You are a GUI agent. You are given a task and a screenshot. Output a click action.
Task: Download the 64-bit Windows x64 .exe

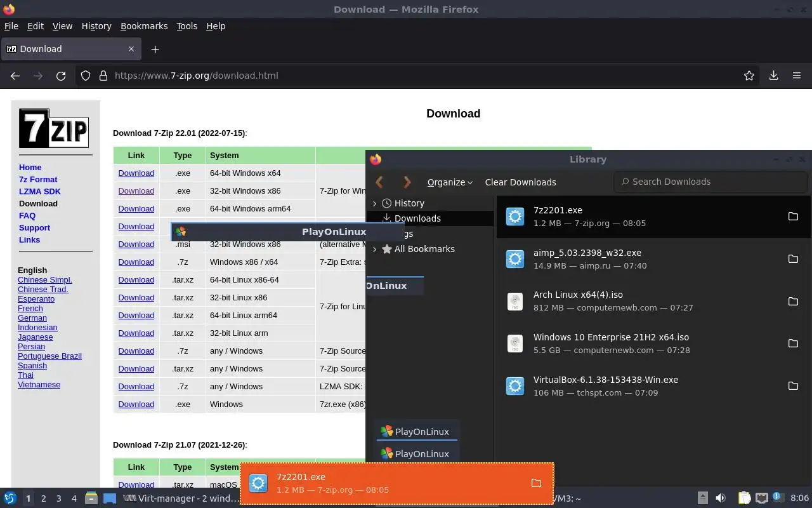coord(136,173)
